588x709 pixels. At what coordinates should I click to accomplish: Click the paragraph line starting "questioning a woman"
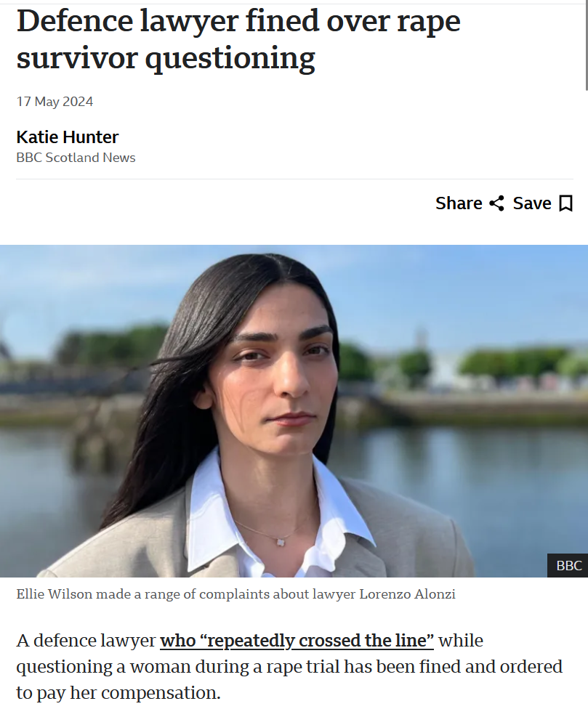[x=289, y=666]
